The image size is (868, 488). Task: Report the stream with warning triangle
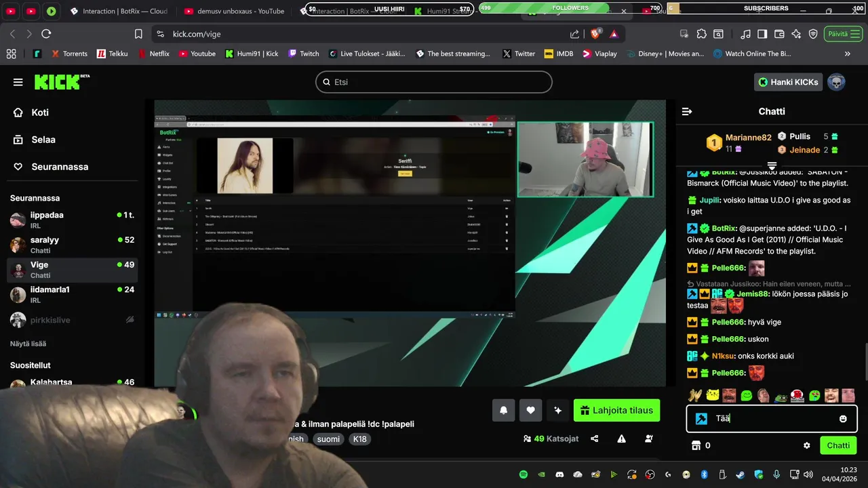tap(621, 439)
